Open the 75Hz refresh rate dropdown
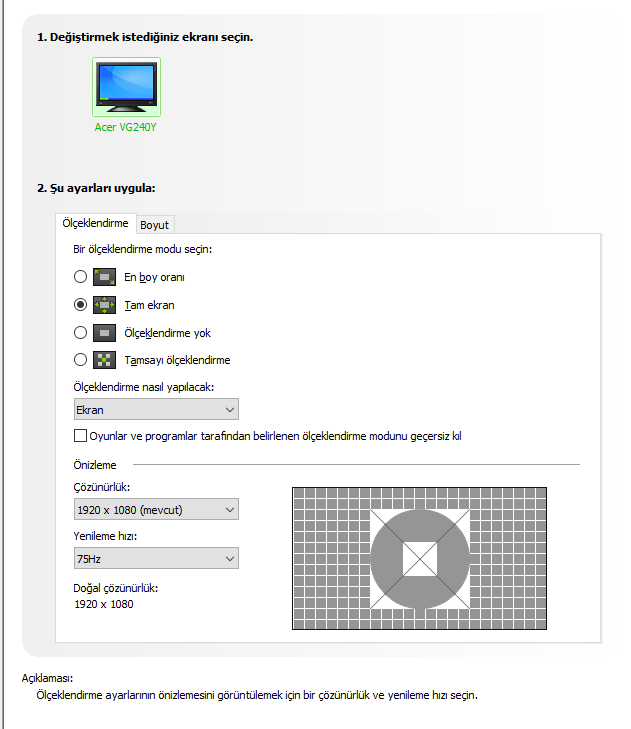 click(x=156, y=558)
